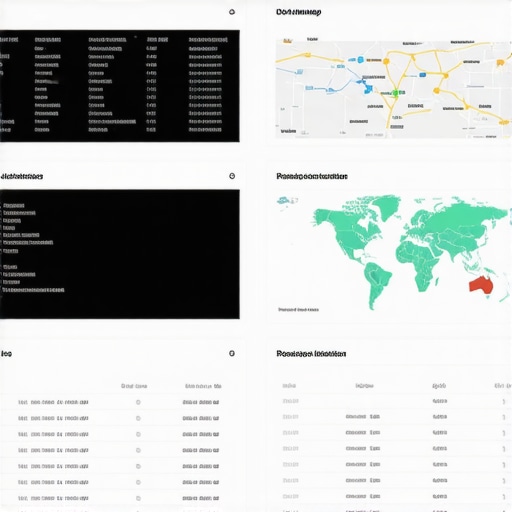Open the longest underlined link at the bottom of the black list
This screenshot has width=512, height=512.
click(33, 290)
